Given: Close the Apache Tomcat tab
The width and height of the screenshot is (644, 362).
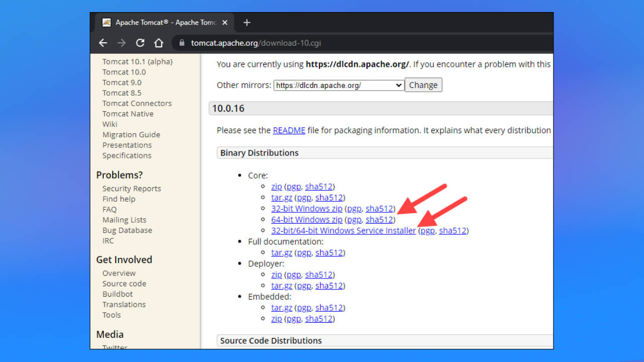Looking at the screenshot, I should click(x=225, y=23).
